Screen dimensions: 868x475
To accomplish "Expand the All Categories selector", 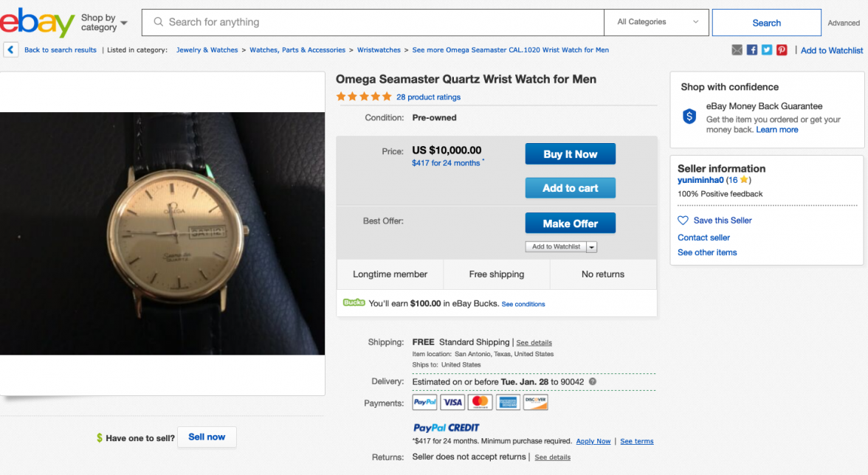I will coord(656,22).
